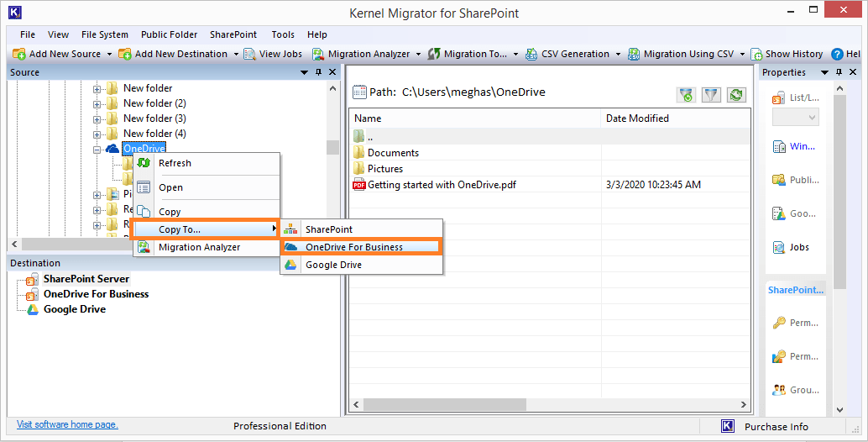Image resolution: width=868 pixels, height=442 pixels.
Task: Click the Help question mark icon
Action: tap(836, 55)
